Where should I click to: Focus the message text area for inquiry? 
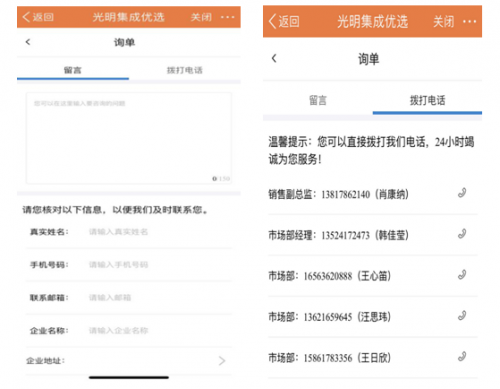click(129, 138)
